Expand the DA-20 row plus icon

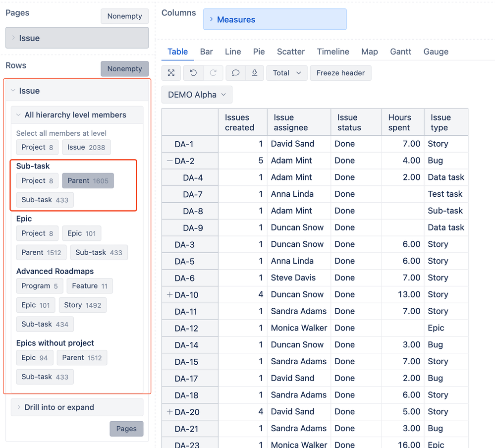[169, 412]
